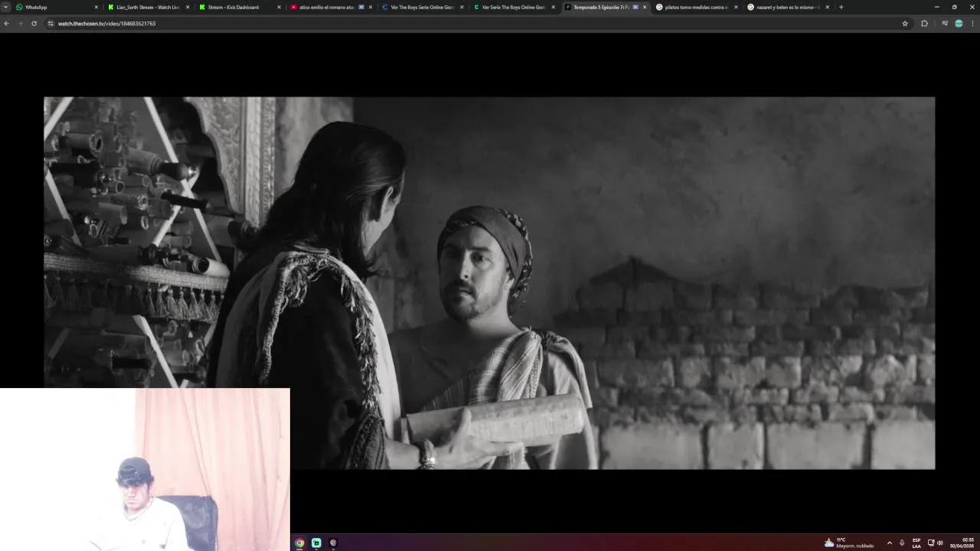Open the Chrome three-dot menu

[x=972, y=24]
